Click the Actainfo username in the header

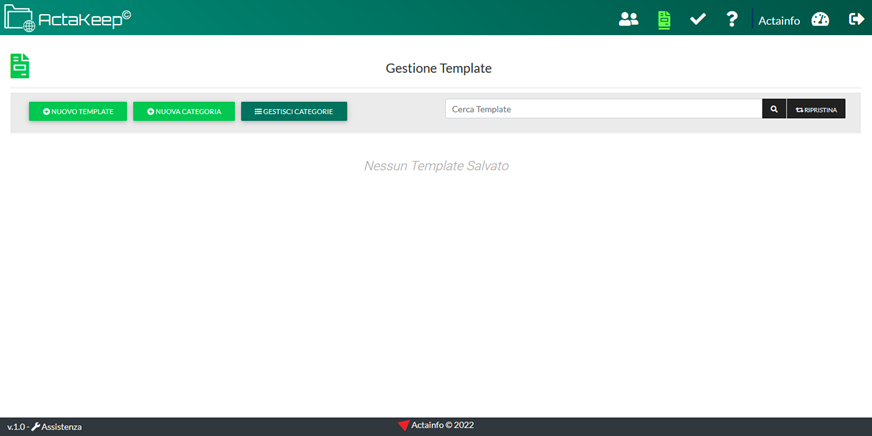779,20
